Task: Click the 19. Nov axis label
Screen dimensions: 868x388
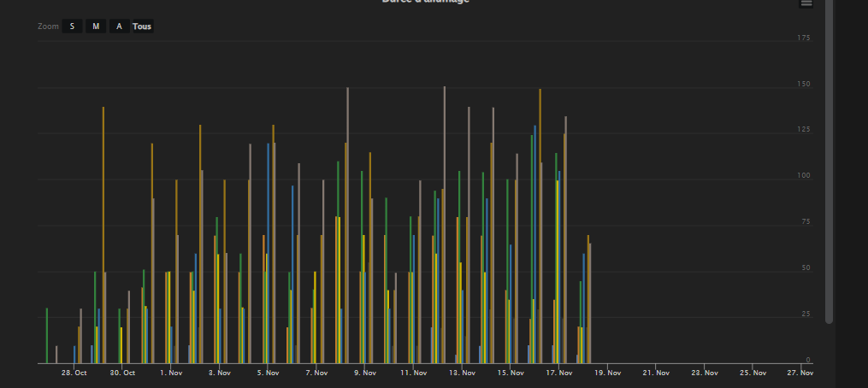Action: (607, 373)
